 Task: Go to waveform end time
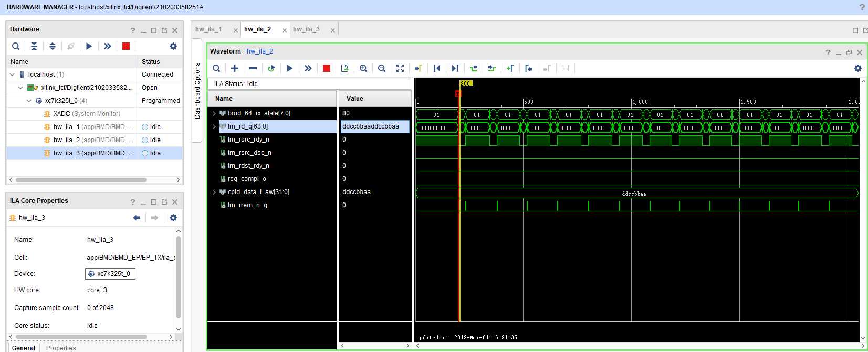[455, 68]
